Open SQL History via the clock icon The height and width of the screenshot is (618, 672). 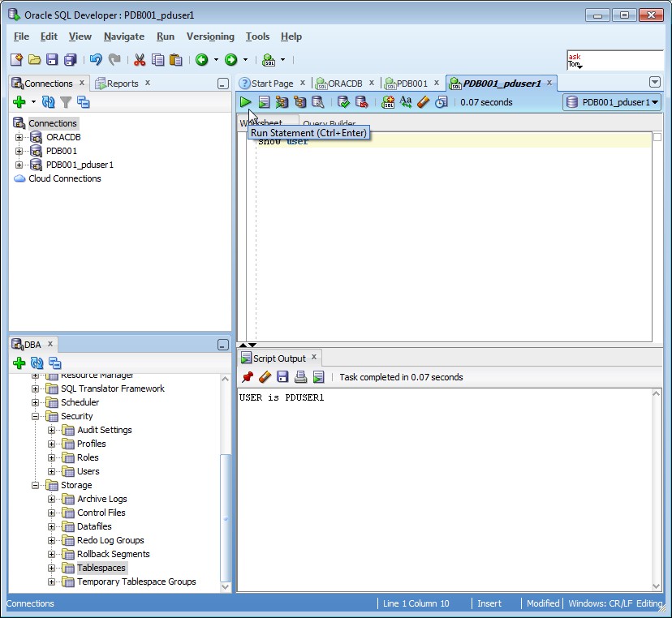tap(442, 101)
